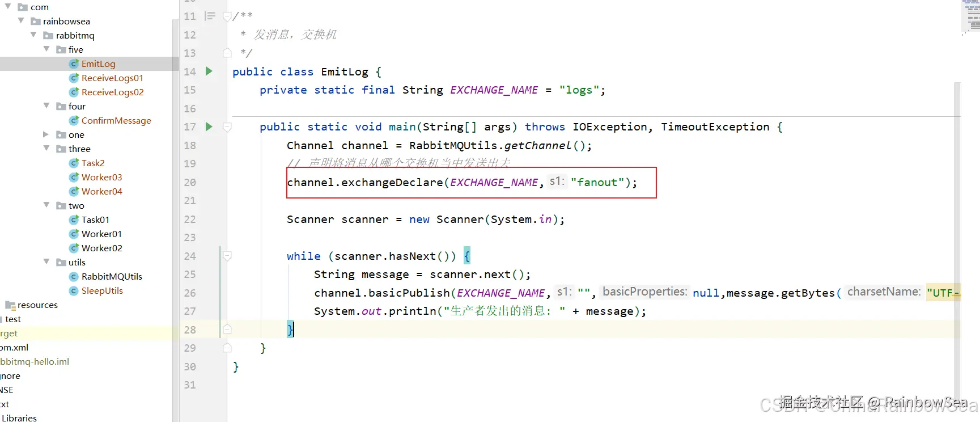Screen dimensions: 980x422
Task: Open the ReceiveLogs01 class file
Action: coord(112,78)
